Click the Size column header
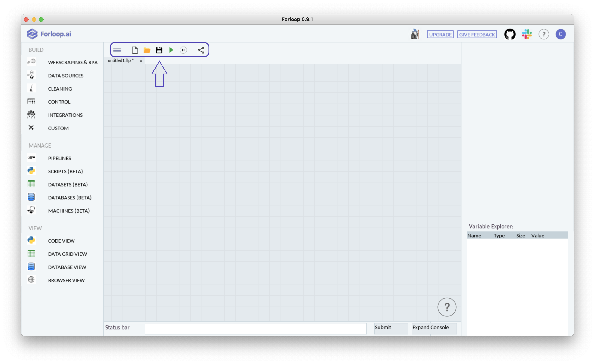Screen dimensions: 595x364 521,236
